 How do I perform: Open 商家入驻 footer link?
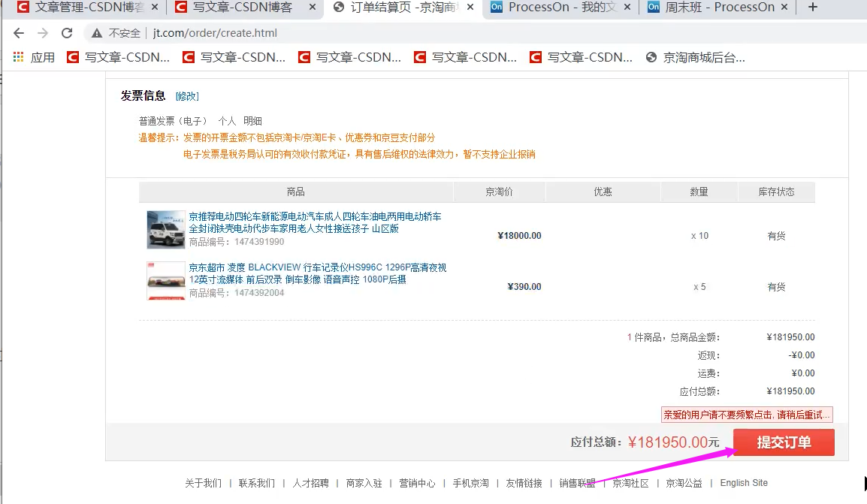364,483
